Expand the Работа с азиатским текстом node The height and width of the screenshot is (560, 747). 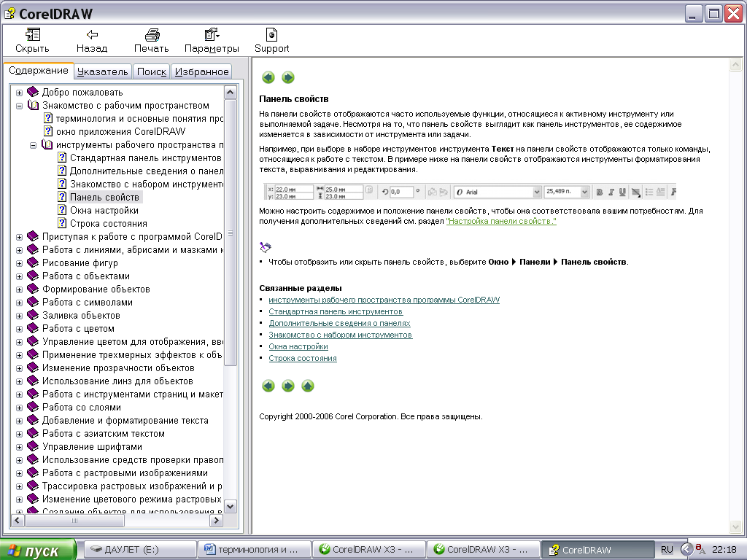pos(19,435)
